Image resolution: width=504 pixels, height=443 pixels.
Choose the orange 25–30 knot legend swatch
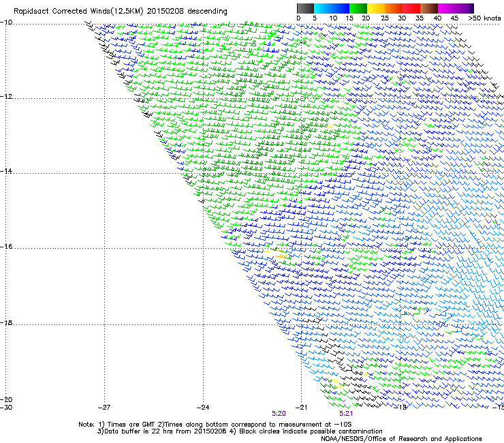click(394, 8)
